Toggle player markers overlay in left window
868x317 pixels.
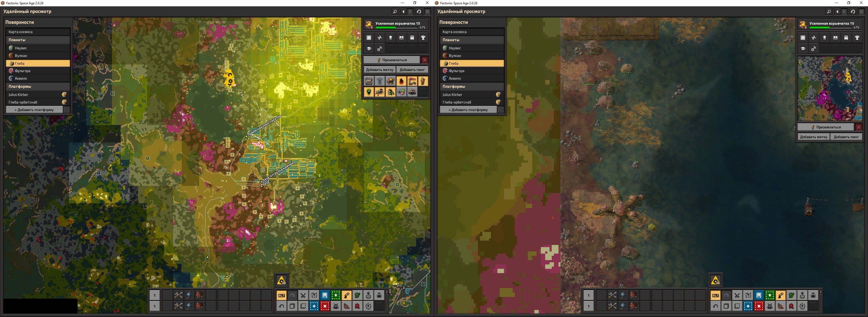pyautogui.click(x=423, y=81)
